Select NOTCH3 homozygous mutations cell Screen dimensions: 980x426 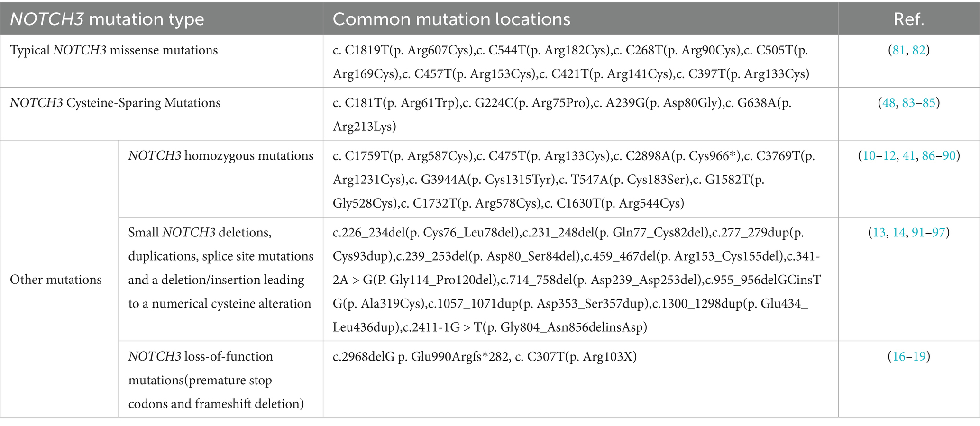221,156
